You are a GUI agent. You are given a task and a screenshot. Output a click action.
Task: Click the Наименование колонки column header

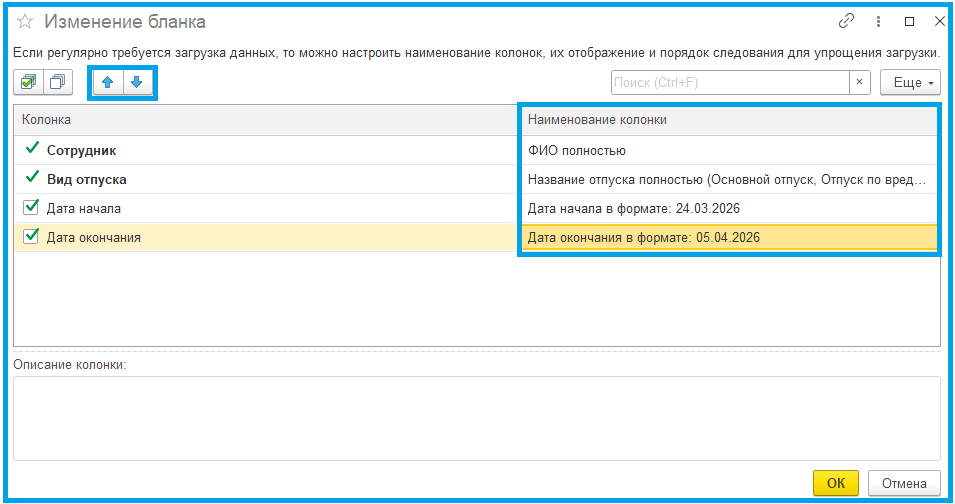click(730, 120)
